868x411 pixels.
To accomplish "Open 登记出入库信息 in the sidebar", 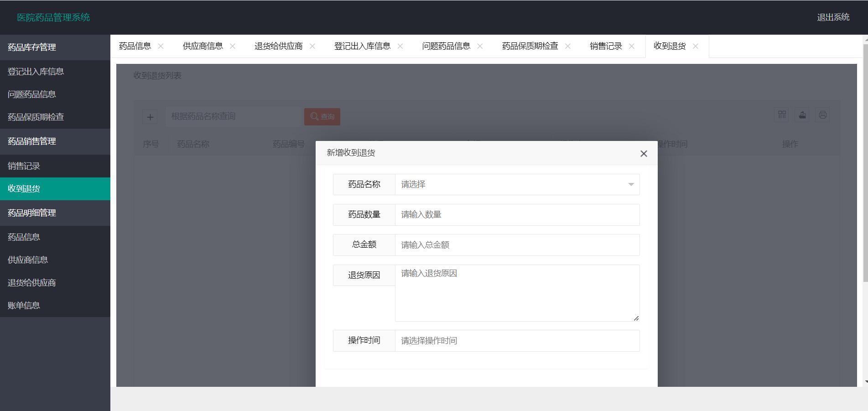I will (55, 72).
